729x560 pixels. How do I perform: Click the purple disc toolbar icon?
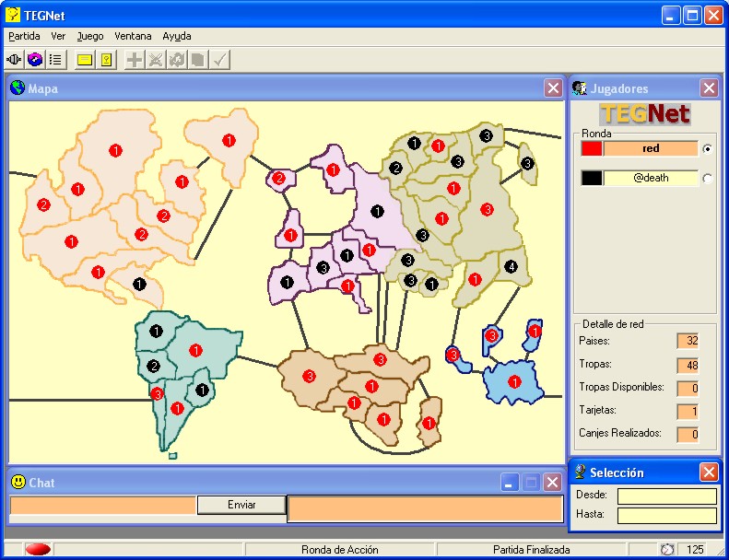tap(35, 60)
